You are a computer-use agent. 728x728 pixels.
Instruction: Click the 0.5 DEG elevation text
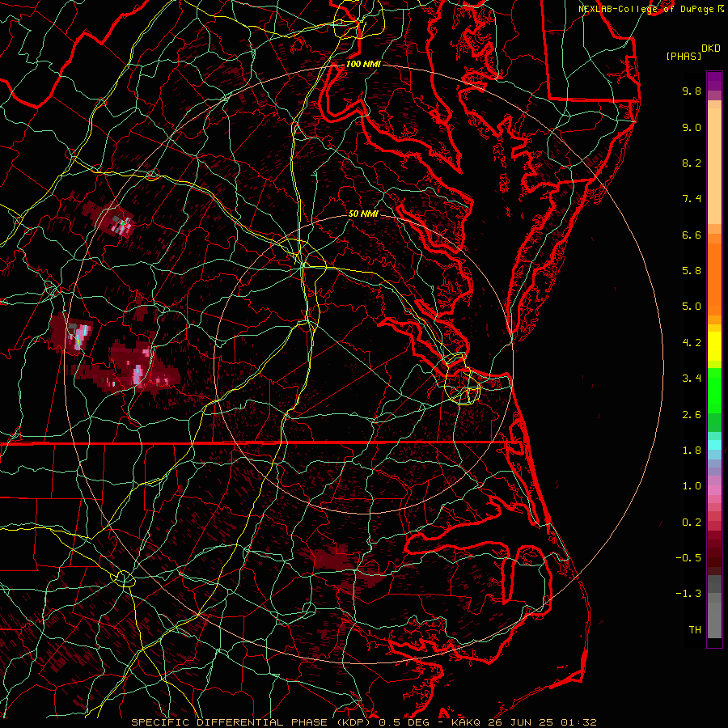[404, 722]
